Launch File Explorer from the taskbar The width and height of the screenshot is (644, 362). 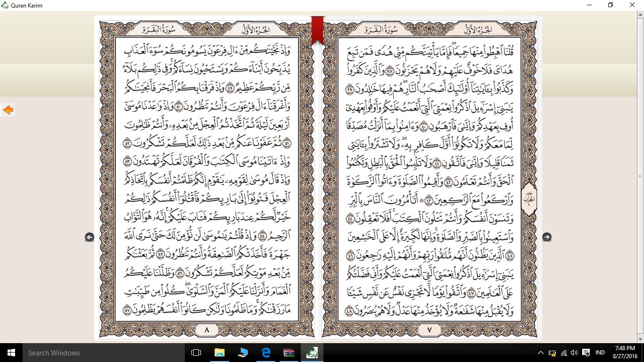click(x=219, y=353)
